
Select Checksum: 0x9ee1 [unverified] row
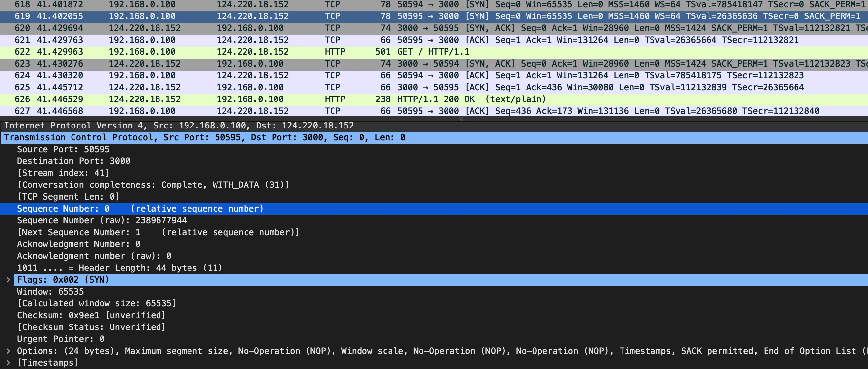tap(434, 315)
